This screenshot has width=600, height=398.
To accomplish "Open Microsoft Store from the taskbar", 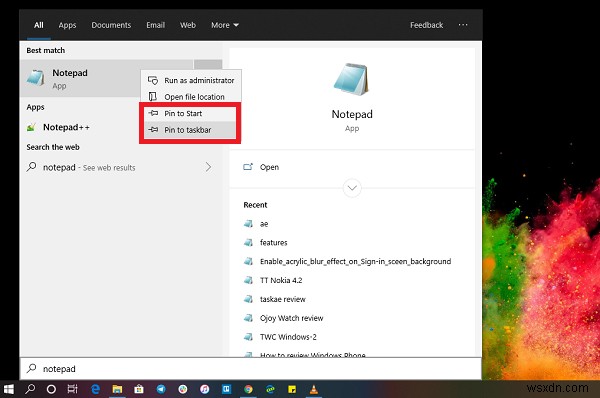I will point(139,389).
